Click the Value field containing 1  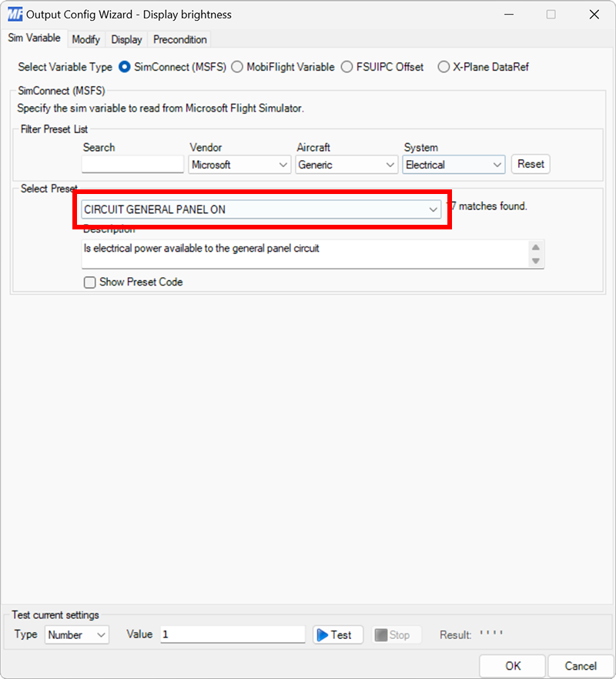point(231,634)
